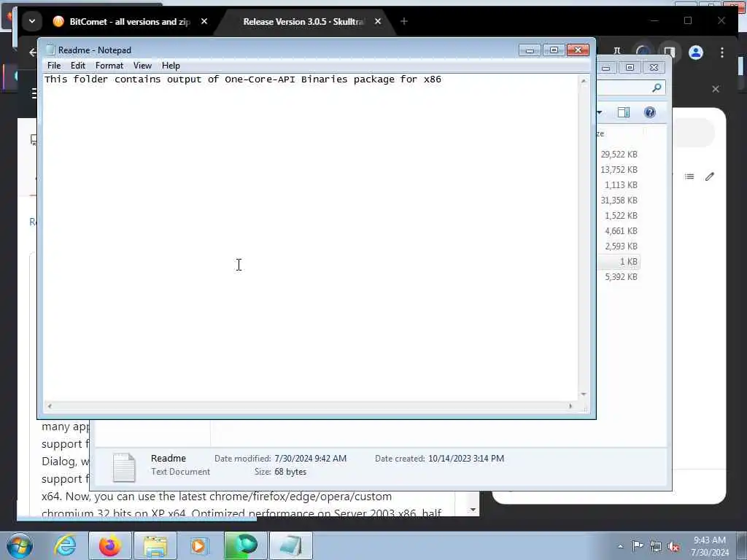
Task: Click the taskbar clock showing 9:43 AM
Action: 710,546
